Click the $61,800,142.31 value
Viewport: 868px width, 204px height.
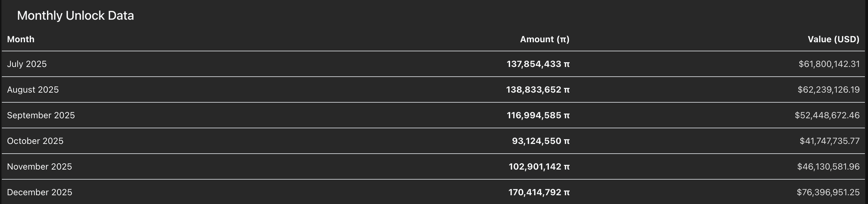tap(829, 64)
